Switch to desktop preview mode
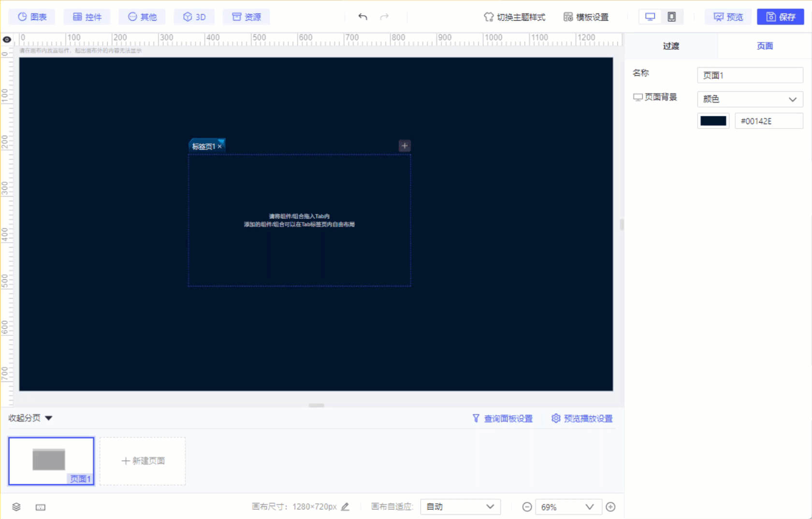 coord(650,16)
